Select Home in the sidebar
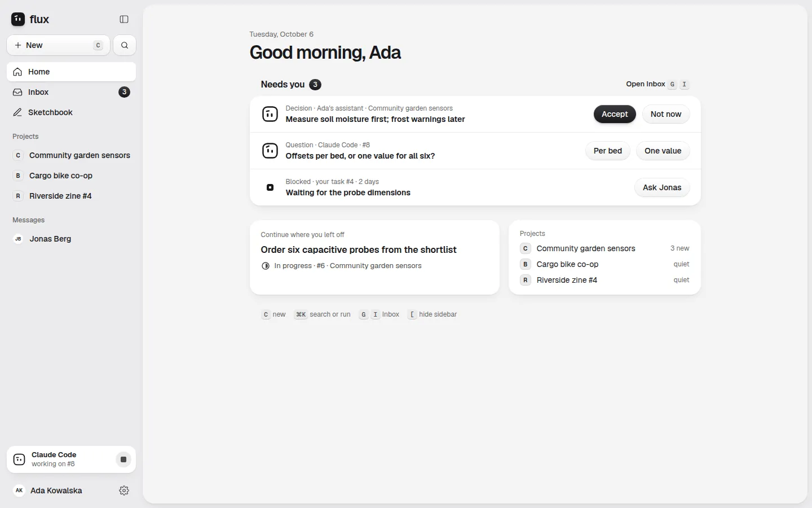 pos(71,72)
